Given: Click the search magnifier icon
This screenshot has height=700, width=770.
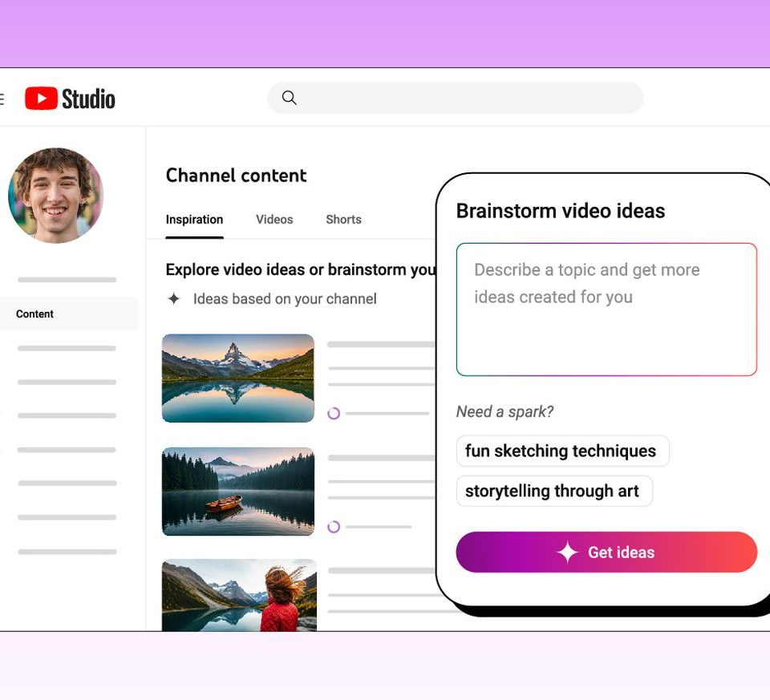Looking at the screenshot, I should point(290,98).
